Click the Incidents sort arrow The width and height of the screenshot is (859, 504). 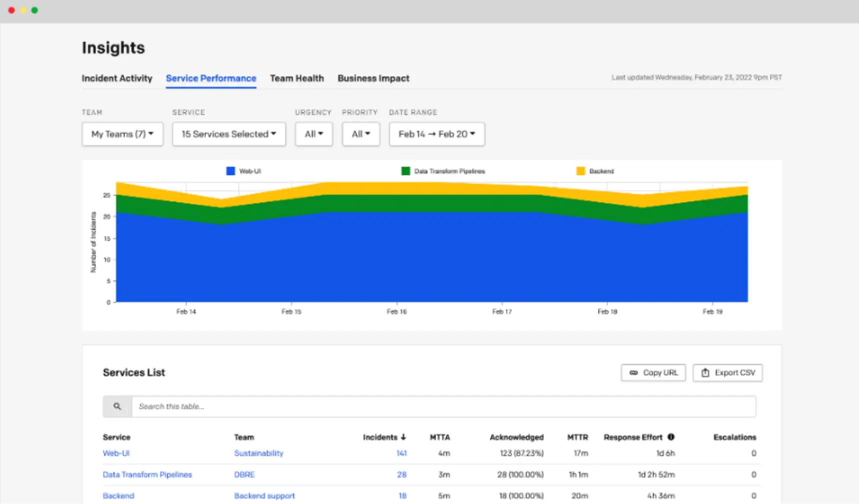pos(403,437)
